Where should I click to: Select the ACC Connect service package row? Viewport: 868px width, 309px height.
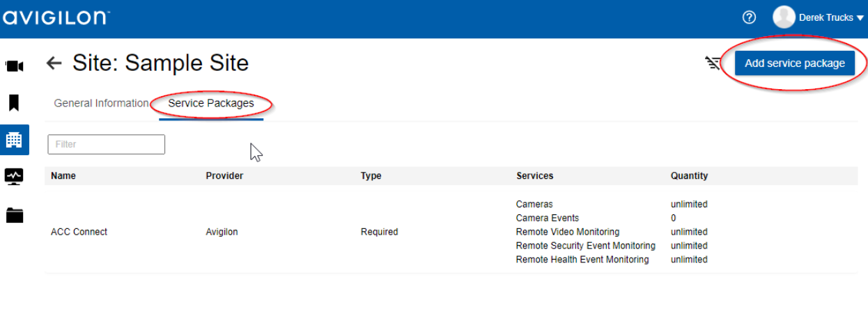coord(79,232)
